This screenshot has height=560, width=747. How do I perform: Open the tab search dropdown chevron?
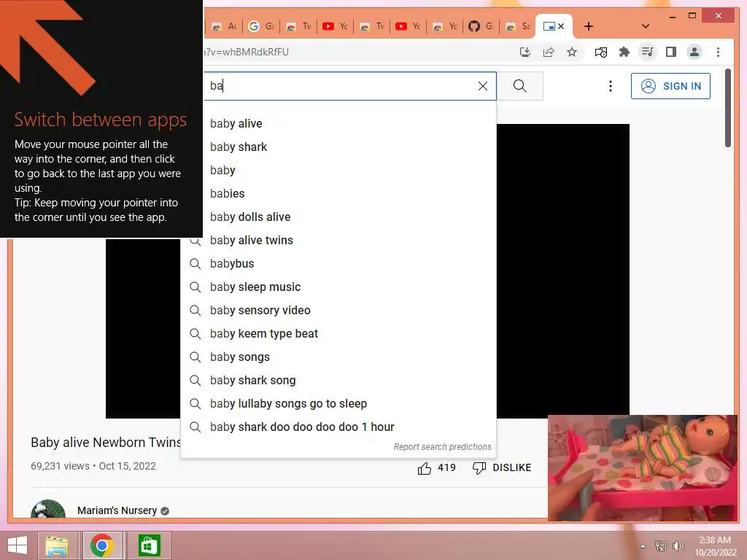pos(645,26)
